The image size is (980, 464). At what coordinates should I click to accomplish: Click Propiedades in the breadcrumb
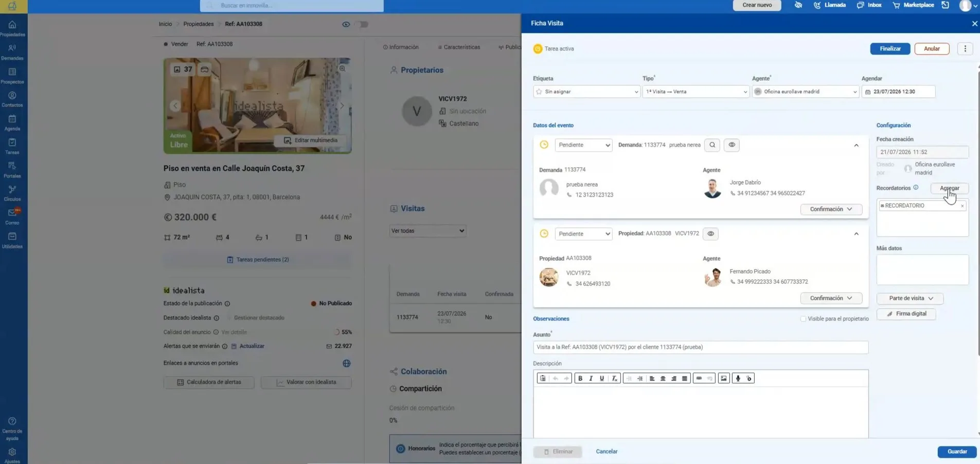pos(199,24)
